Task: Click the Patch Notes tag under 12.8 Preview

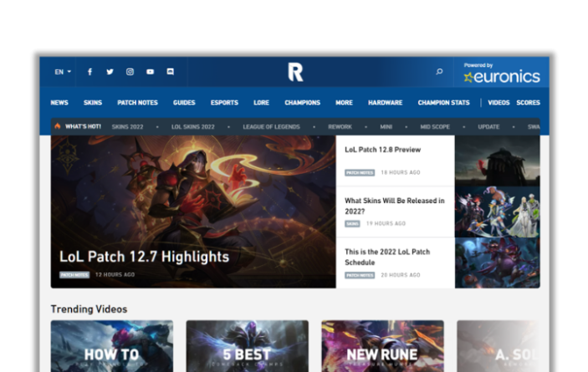Action: 360,173
